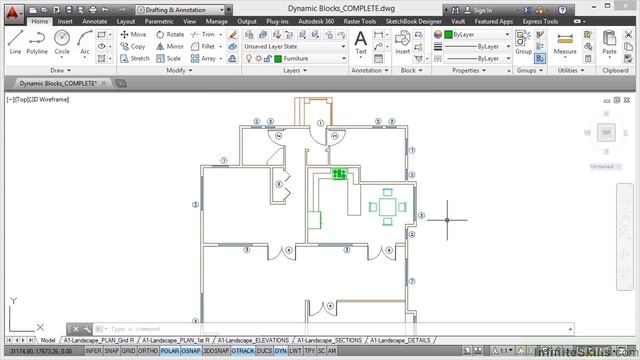
Task: Click the Copy tool
Action: pos(133,47)
